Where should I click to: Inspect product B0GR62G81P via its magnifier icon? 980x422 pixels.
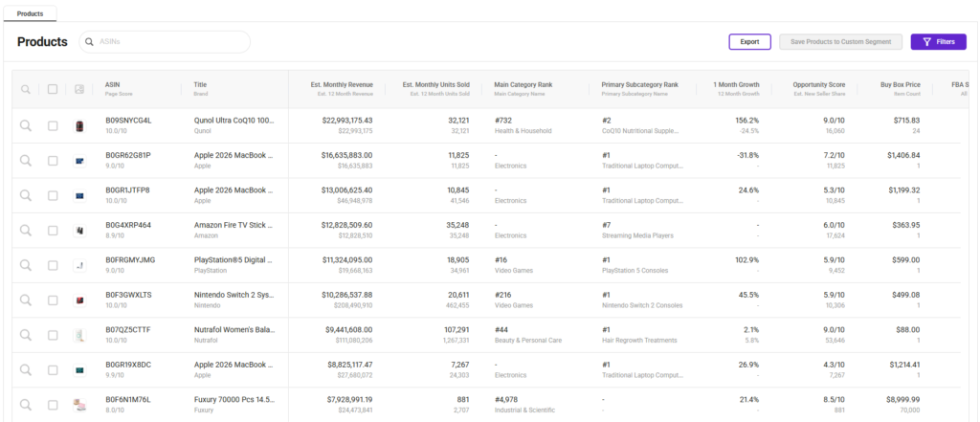click(x=26, y=161)
